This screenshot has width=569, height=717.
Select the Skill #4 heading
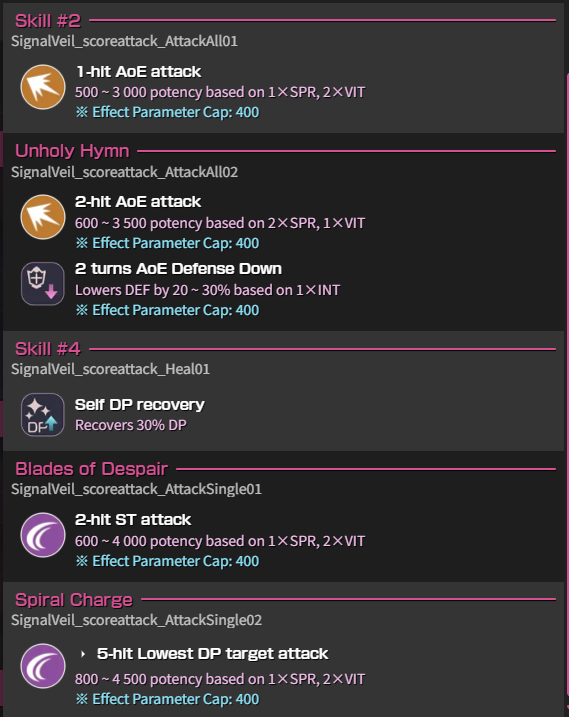[48, 349]
